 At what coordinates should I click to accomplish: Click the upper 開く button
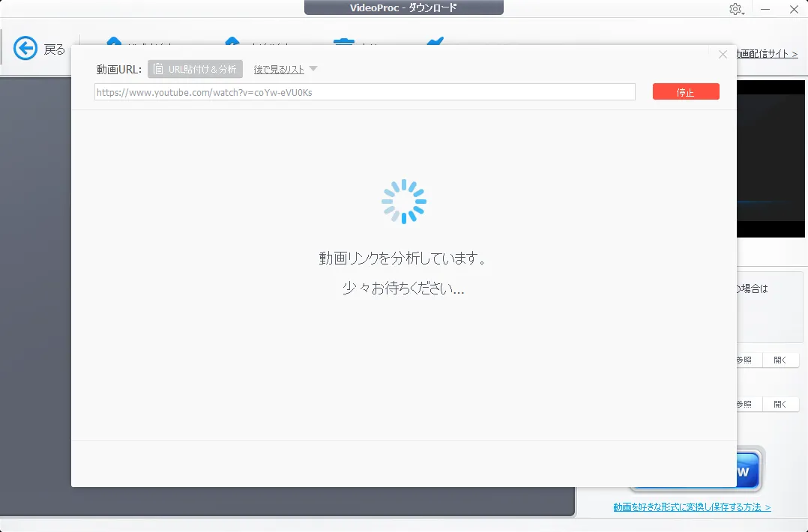coord(780,360)
